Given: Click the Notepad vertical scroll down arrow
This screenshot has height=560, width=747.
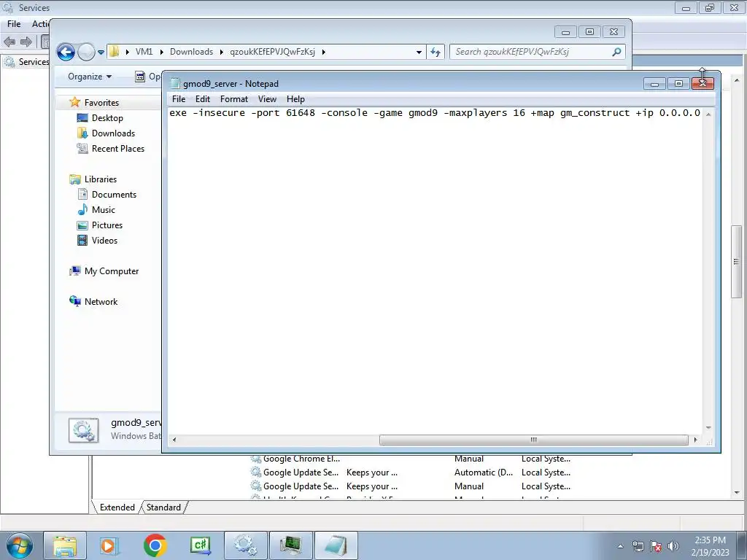Looking at the screenshot, I should pos(708,427).
